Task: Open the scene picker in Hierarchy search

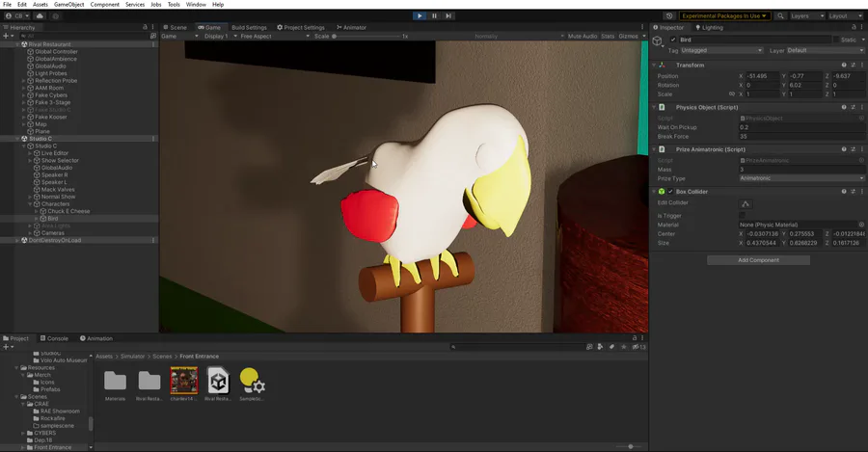Action: pyautogui.click(x=152, y=36)
